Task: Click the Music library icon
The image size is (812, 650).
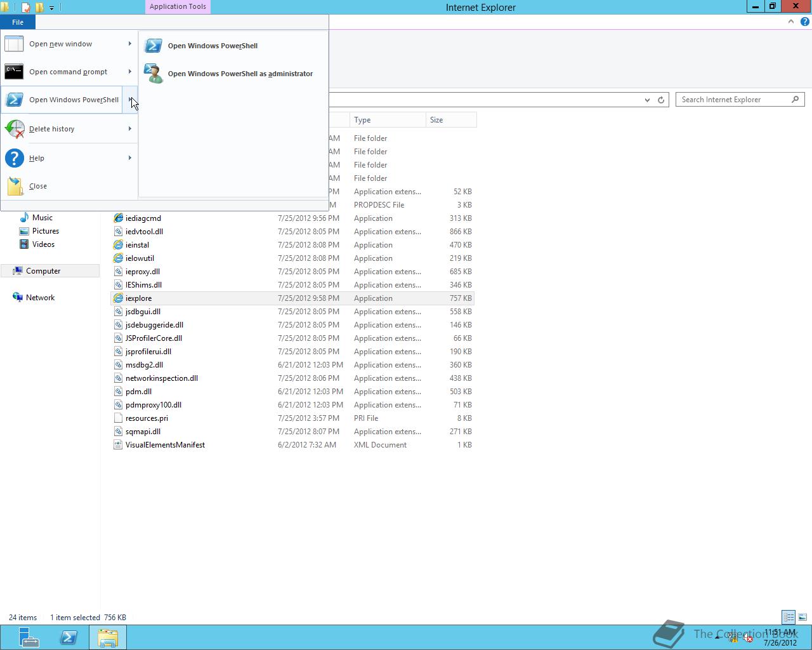Action: [x=24, y=218]
